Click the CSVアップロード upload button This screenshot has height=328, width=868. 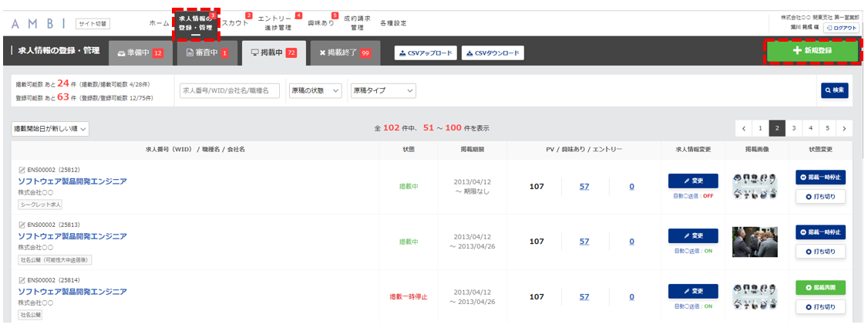coord(426,53)
